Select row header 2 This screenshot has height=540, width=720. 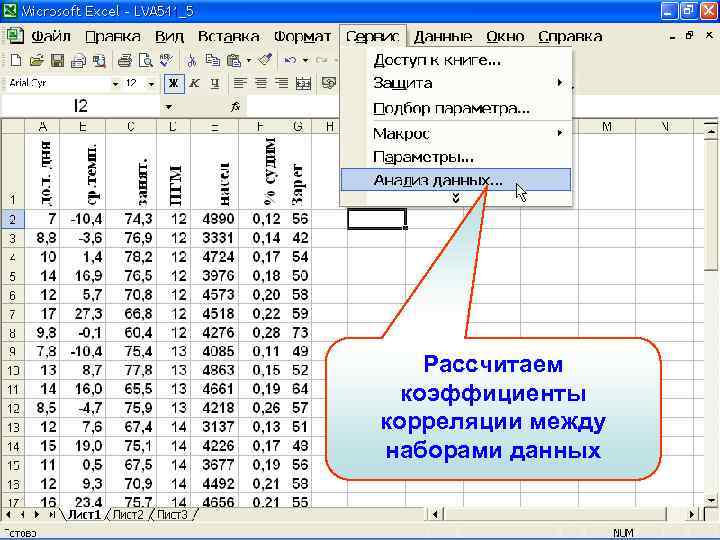point(12,219)
